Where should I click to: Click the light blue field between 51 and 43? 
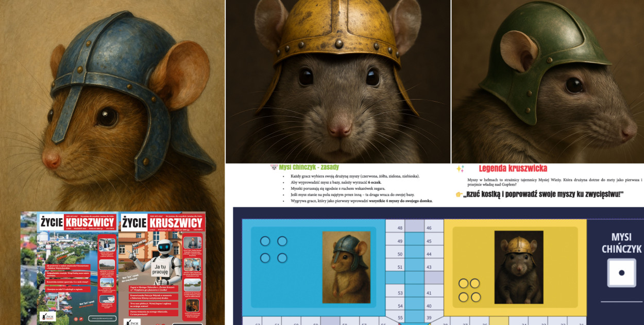tap(414, 267)
